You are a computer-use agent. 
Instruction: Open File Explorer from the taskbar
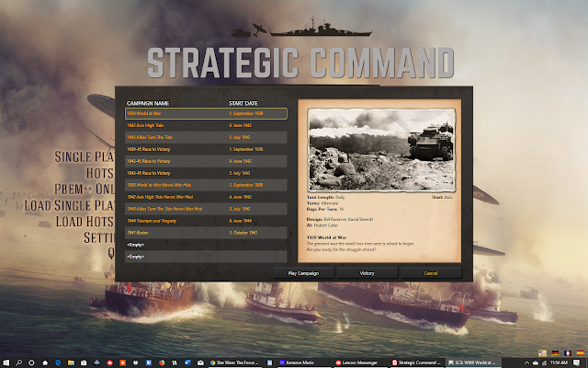coord(71,362)
